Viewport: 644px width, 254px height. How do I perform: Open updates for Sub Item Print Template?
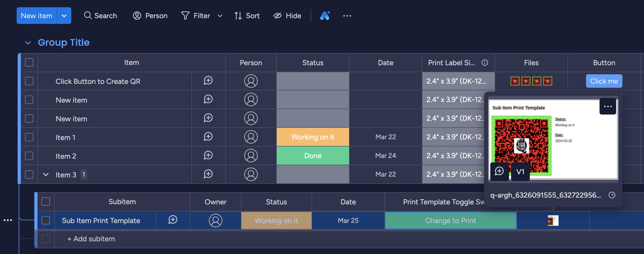(x=173, y=220)
